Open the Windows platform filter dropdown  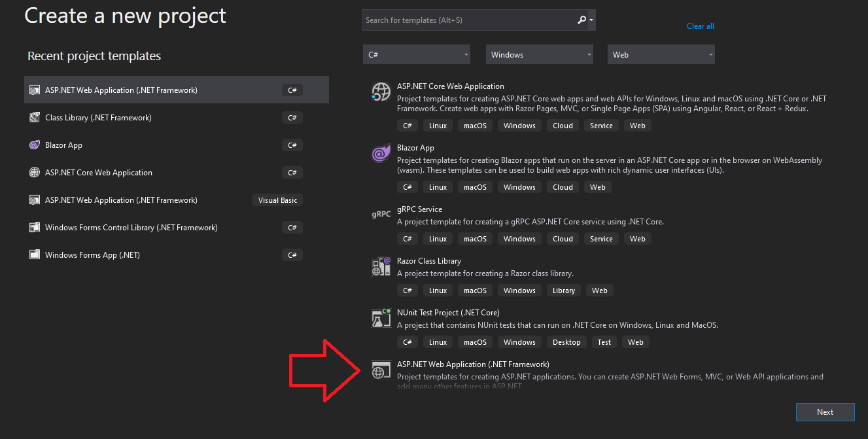(540, 55)
